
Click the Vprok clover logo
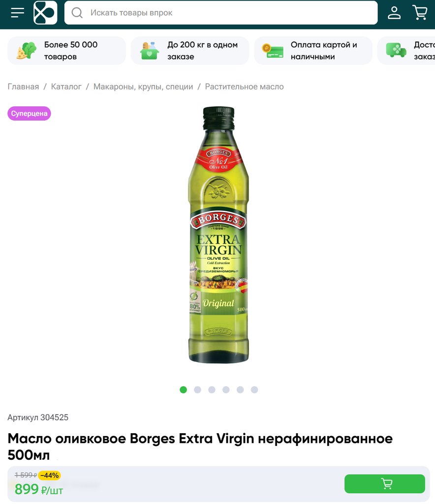pyautogui.click(x=45, y=13)
